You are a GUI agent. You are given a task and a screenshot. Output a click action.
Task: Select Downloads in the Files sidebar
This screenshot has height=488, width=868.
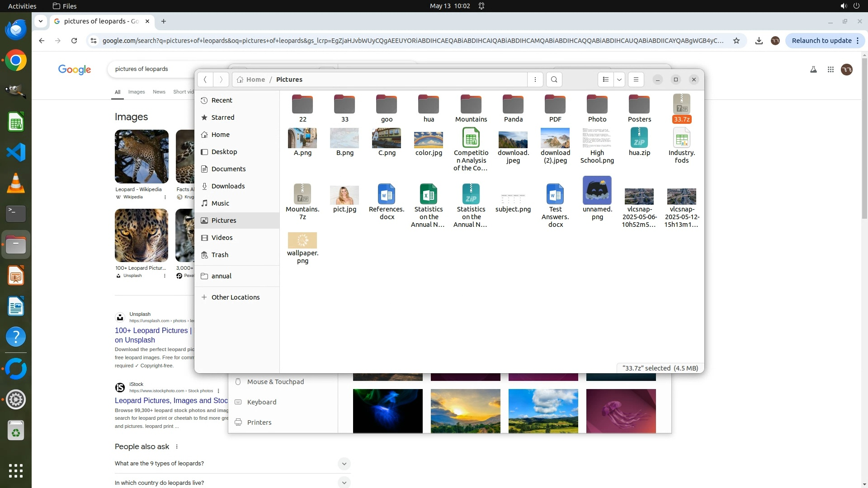(228, 186)
